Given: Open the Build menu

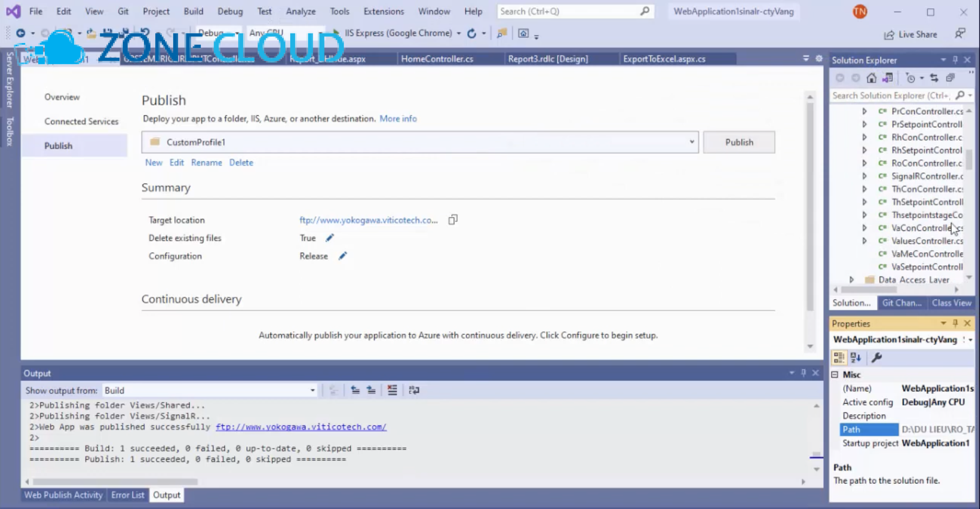Looking at the screenshot, I should pyautogui.click(x=193, y=11).
